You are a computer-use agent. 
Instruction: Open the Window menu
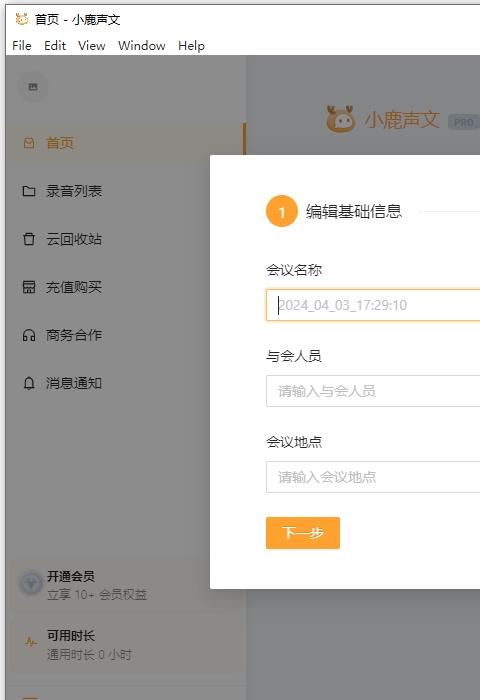coord(142,46)
